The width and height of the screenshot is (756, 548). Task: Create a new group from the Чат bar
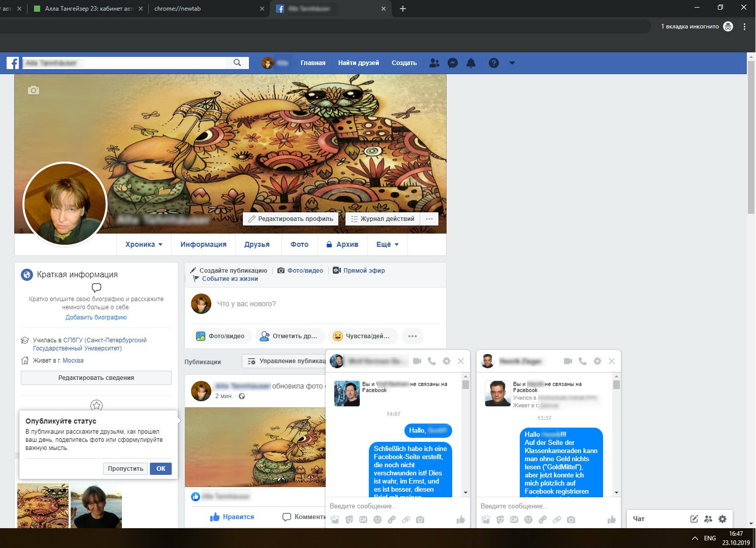(x=708, y=519)
